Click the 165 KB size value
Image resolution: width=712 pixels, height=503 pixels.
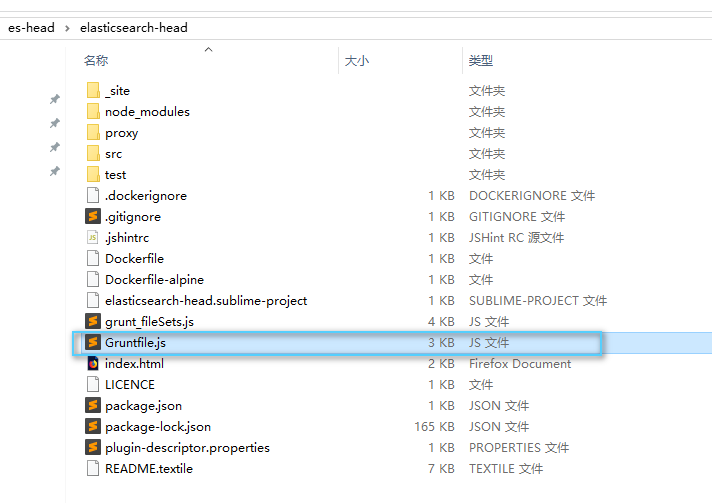[x=434, y=426]
